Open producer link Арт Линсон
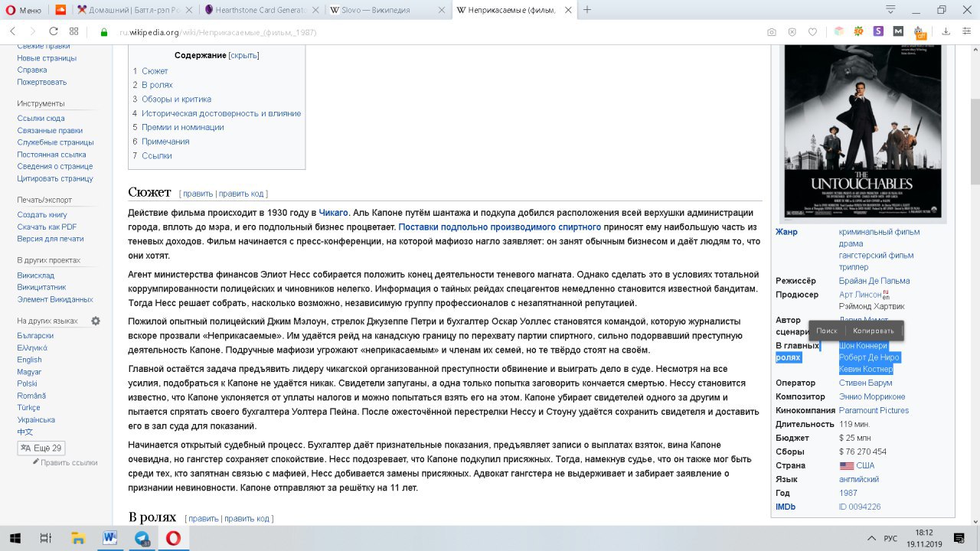 [x=861, y=295]
